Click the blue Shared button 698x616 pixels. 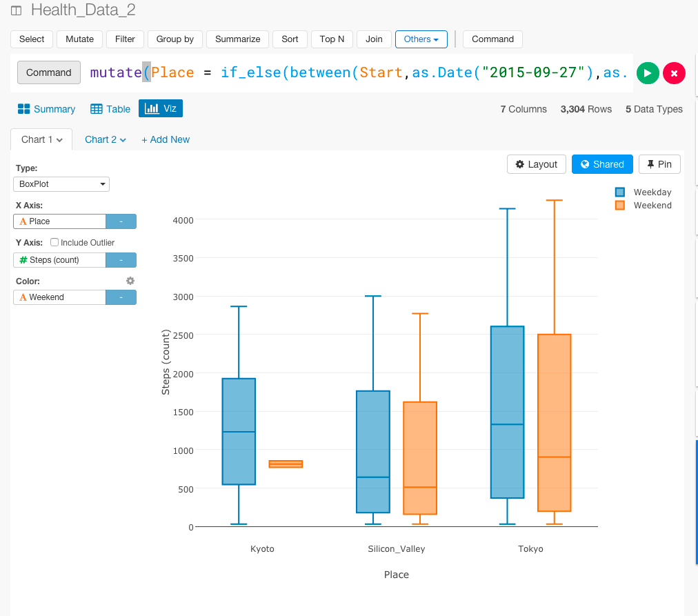(602, 164)
